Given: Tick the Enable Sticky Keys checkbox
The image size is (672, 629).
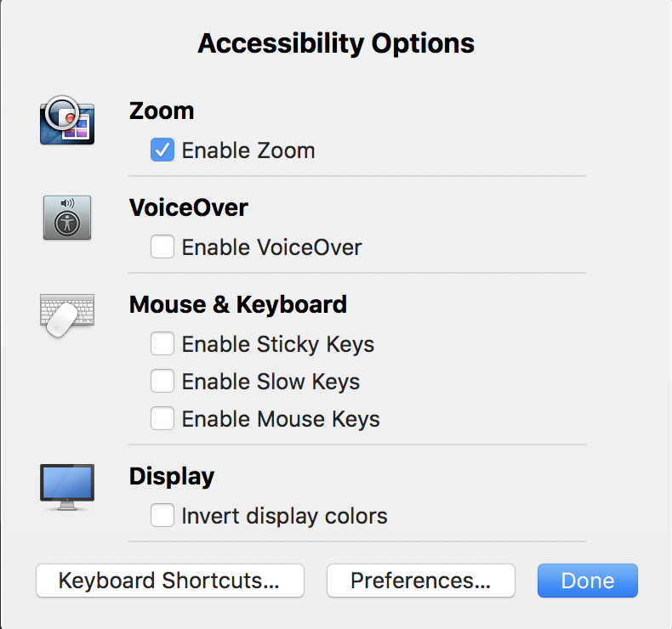Looking at the screenshot, I should [x=162, y=344].
